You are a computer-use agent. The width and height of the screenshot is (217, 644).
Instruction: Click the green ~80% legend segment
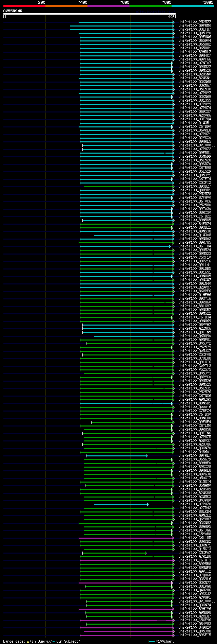(x=151, y=6)
